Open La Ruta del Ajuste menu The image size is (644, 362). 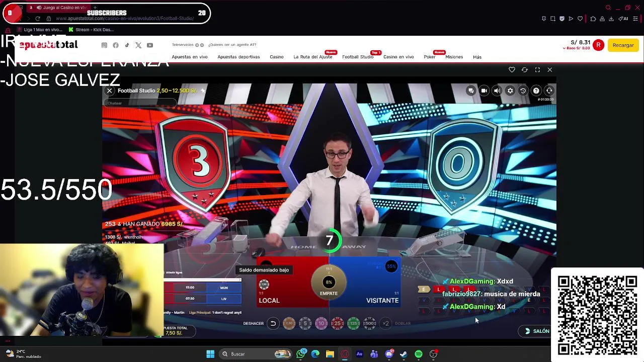pyautogui.click(x=313, y=57)
